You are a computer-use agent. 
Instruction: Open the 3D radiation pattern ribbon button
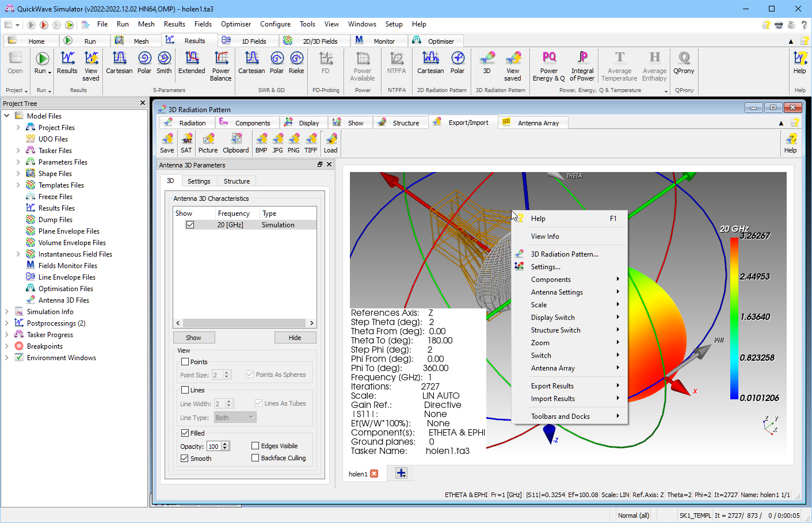click(487, 63)
